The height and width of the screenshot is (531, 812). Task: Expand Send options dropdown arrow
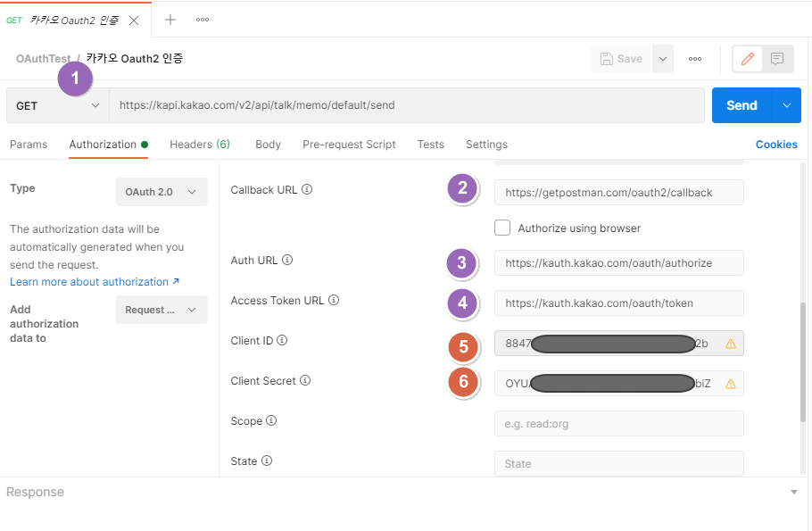tap(787, 105)
